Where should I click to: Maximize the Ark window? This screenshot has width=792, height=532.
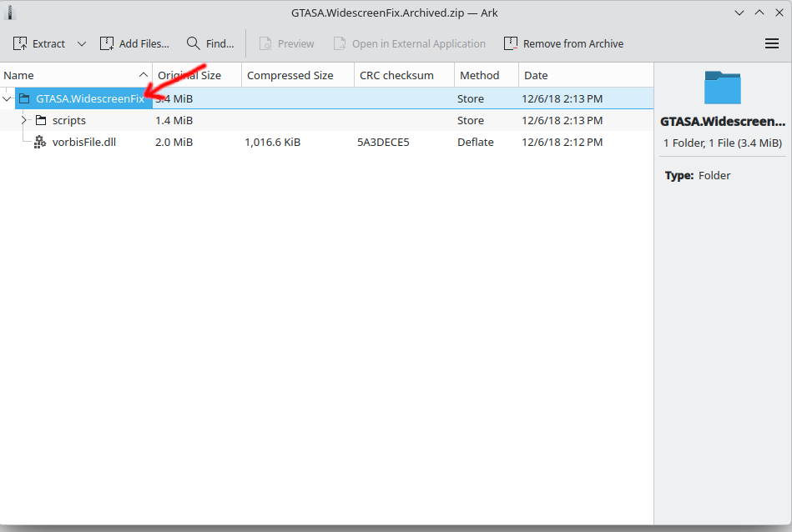point(759,13)
